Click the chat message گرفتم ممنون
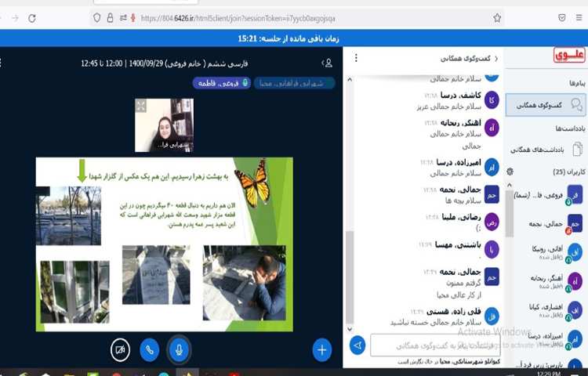The width and height of the screenshot is (588, 376). [463, 283]
